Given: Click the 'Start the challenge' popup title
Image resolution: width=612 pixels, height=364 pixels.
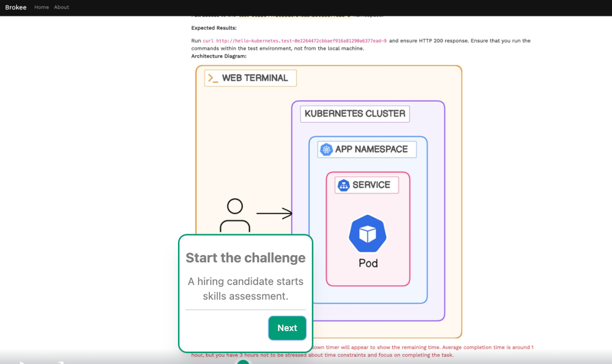Looking at the screenshot, I should click(245, 258).
